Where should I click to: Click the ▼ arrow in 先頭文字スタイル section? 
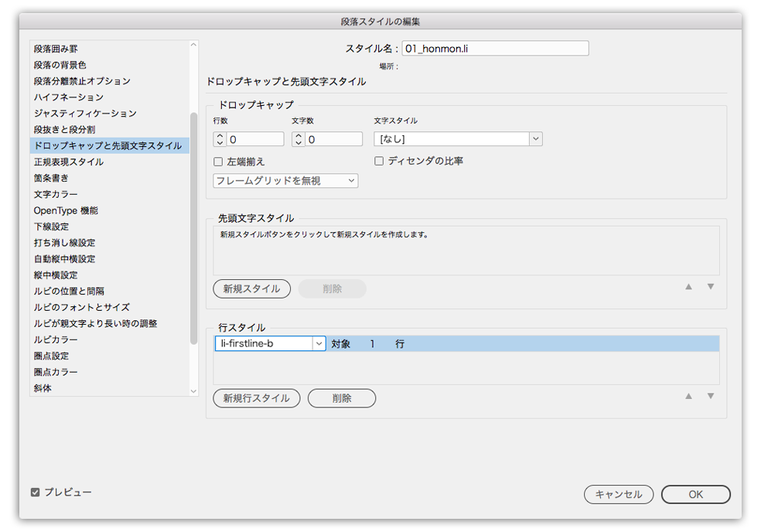click(x=710, y=286)
